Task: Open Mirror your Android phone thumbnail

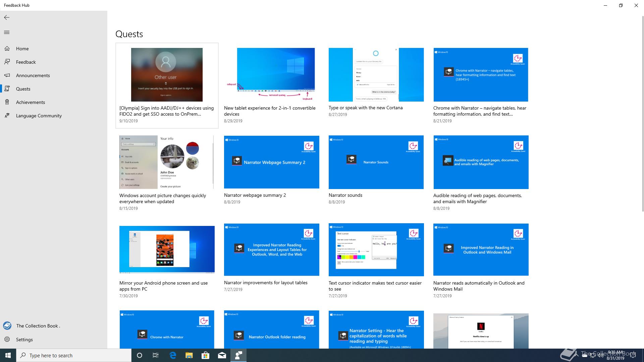Action: click(167, 250)
